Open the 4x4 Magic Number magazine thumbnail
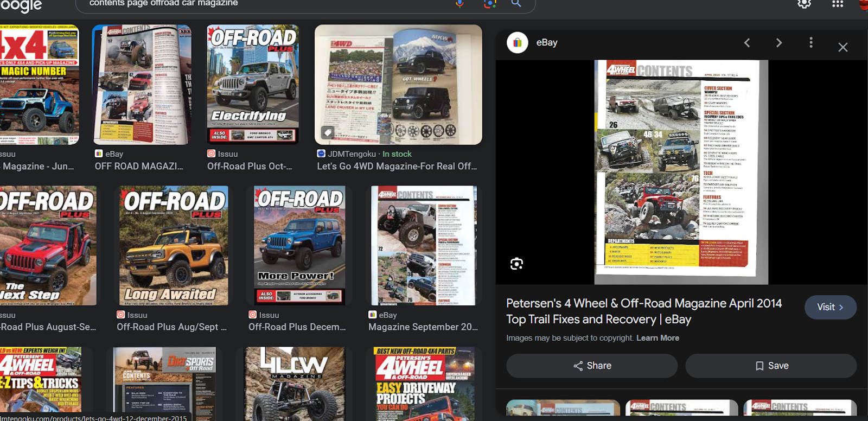The height and width of the screenshot is (421, 868). 39,84
